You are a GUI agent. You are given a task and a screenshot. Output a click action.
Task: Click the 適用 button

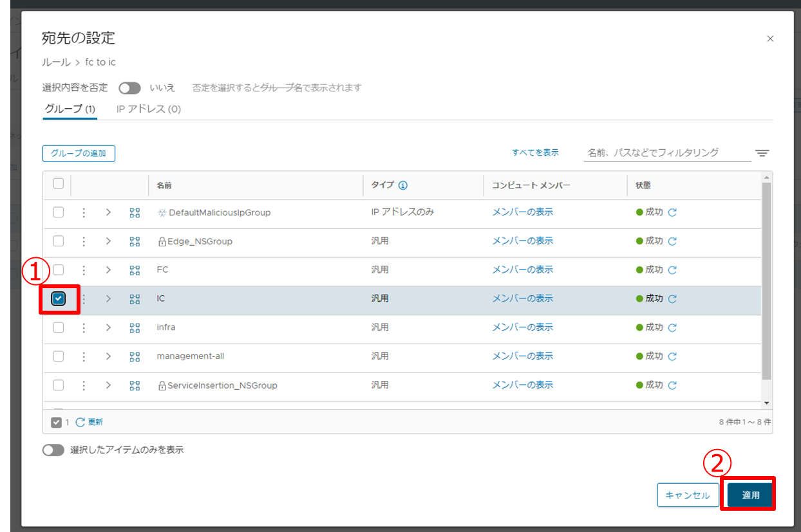750,495
